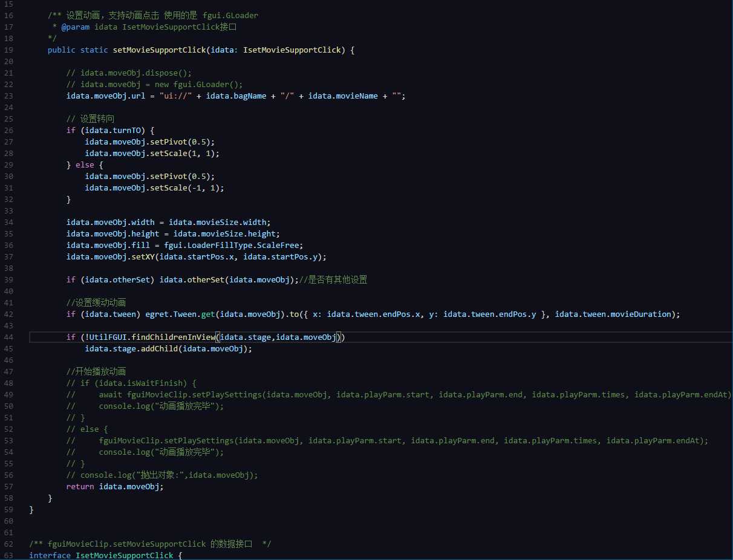
Task: Click idata.movieSize.height value
Action: click(x=224, y=233)
